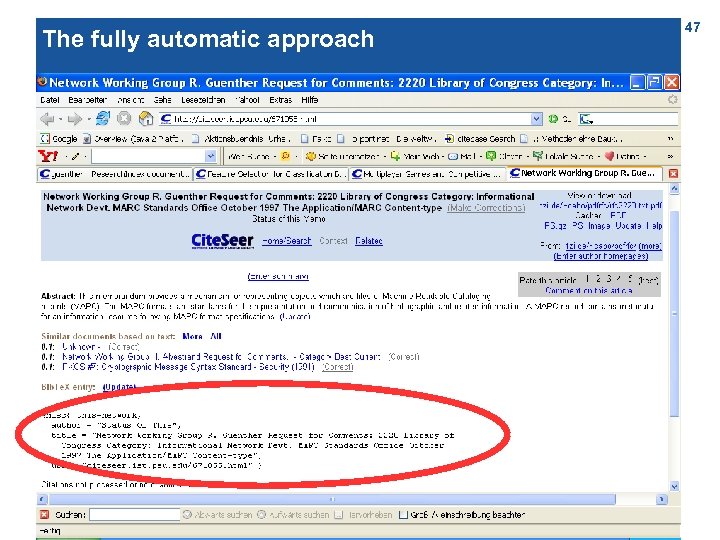Open the Back button history dropdown arrow

pyautogui.click(x=60, y=119)
